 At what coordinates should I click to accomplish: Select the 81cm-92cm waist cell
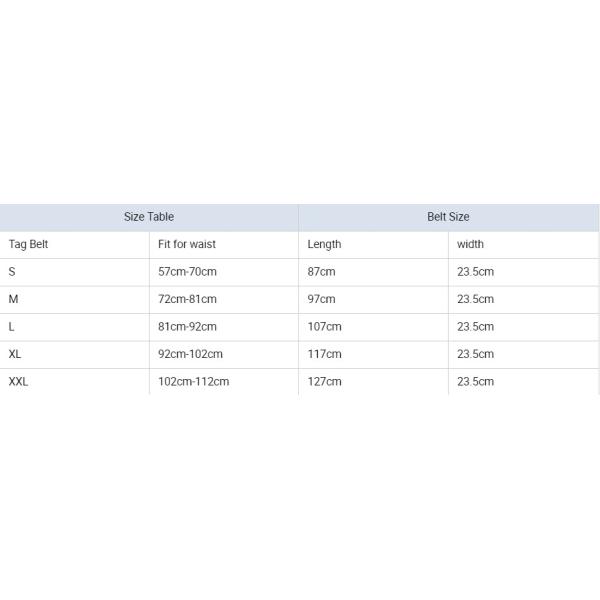click(187, 327)
